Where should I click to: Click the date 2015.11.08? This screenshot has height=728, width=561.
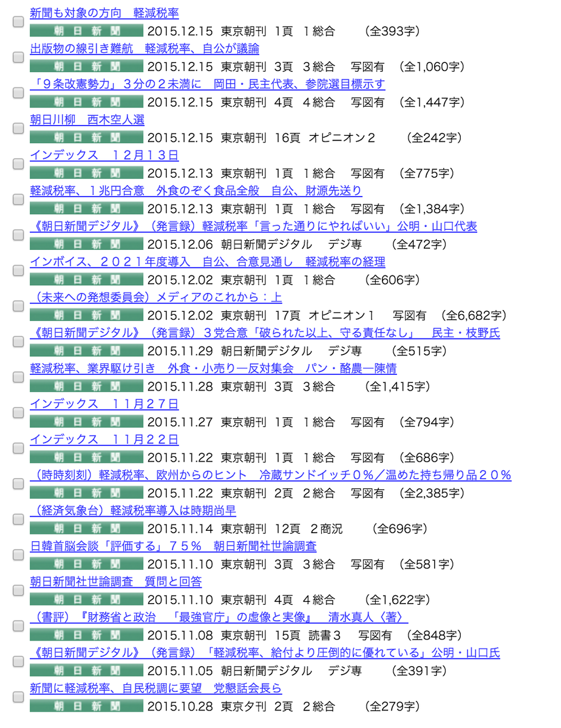180,635
